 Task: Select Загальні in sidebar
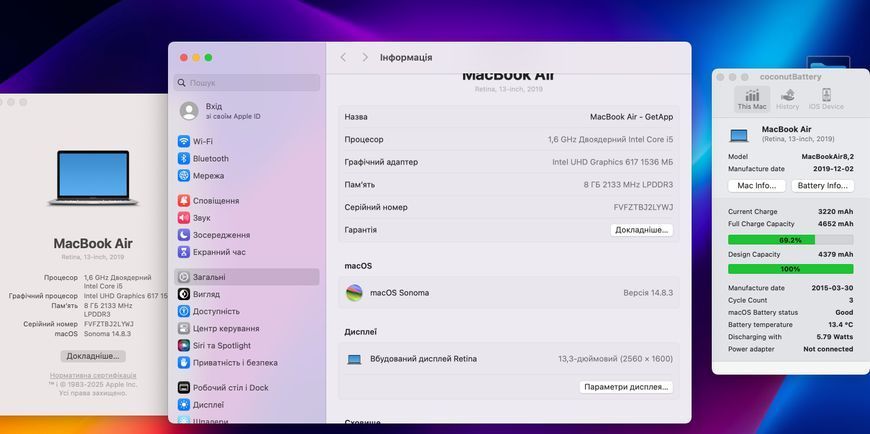pyautogui.click(x=247, y=277)
